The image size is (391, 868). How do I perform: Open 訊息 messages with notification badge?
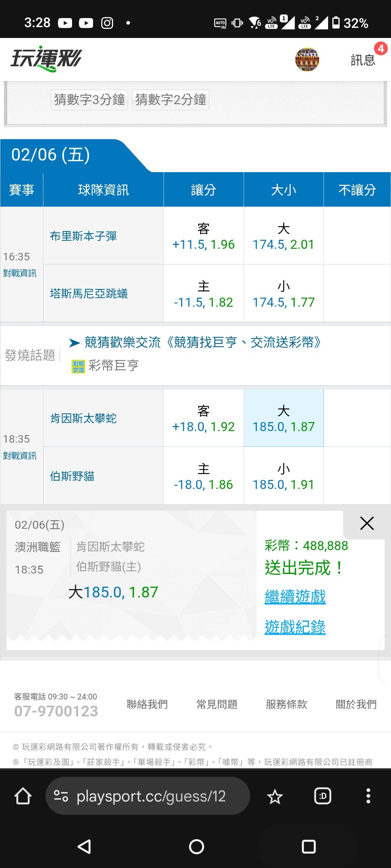(x=363, y=60)
